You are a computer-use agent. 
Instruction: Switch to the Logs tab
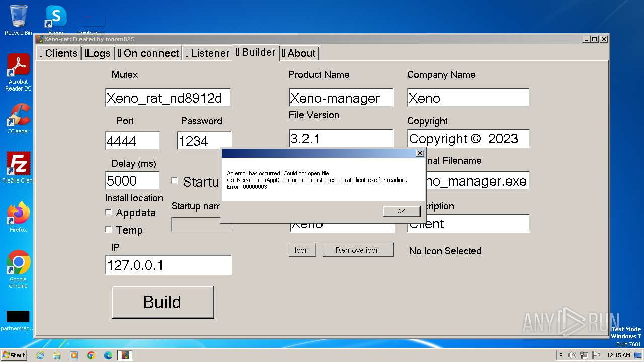click(x=98, y=53)
